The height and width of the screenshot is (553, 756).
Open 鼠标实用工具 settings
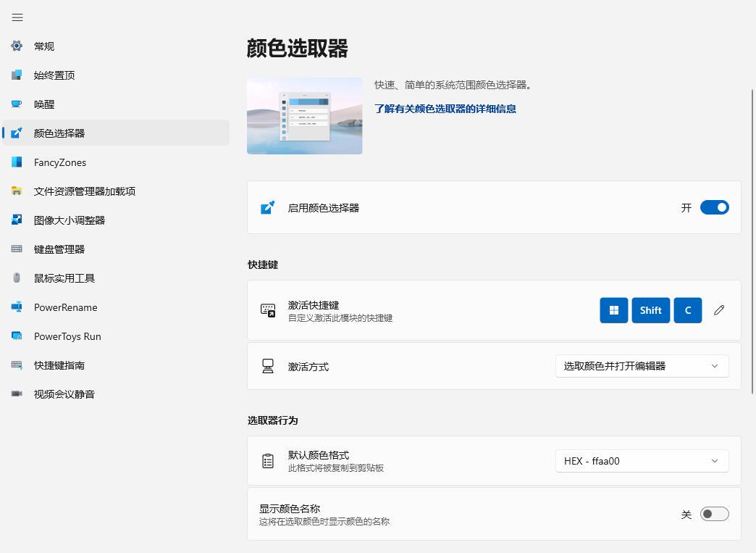(x=116, y=278)
